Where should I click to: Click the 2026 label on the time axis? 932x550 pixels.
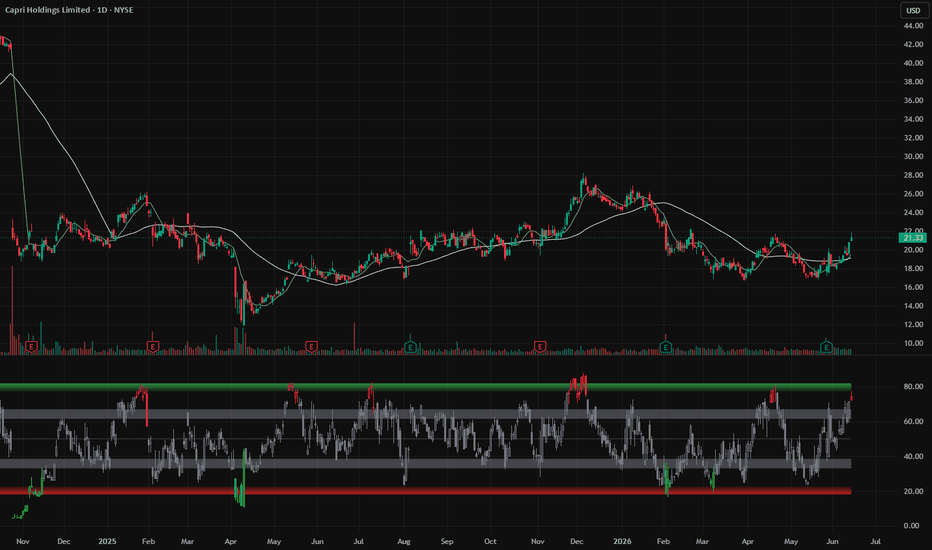pyautogui.click(x=622, y=542)
